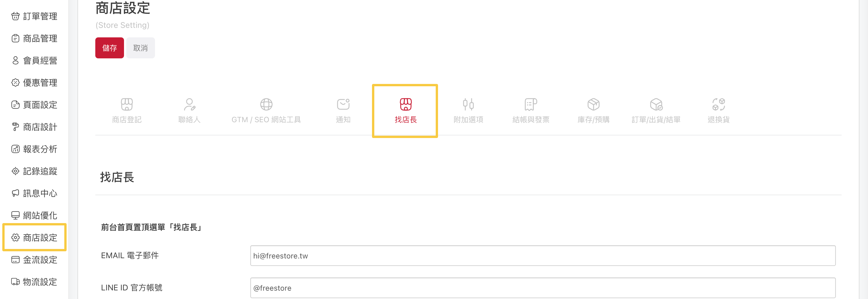Click the (Store Setting) subtitle text

[x=122, y=25]
